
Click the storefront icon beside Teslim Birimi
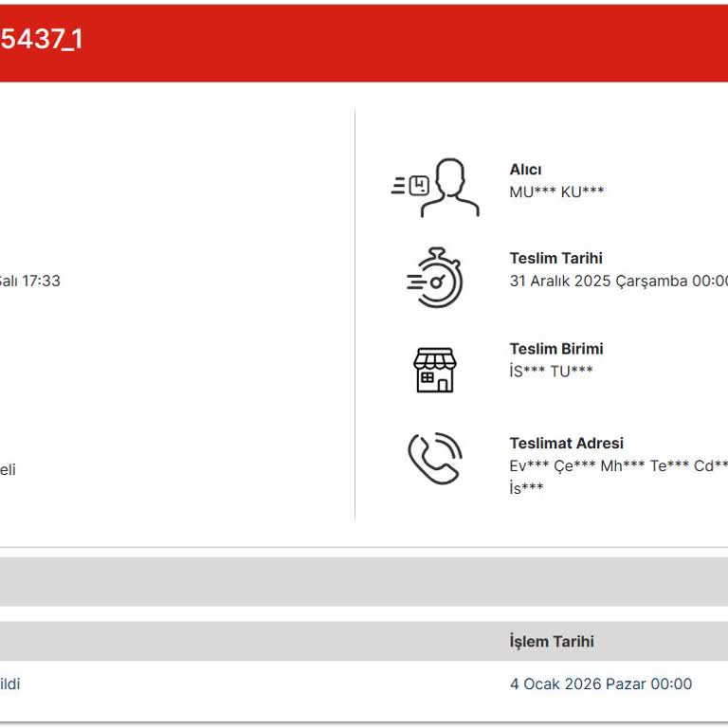pyautogui.click(x=435, y=370)
